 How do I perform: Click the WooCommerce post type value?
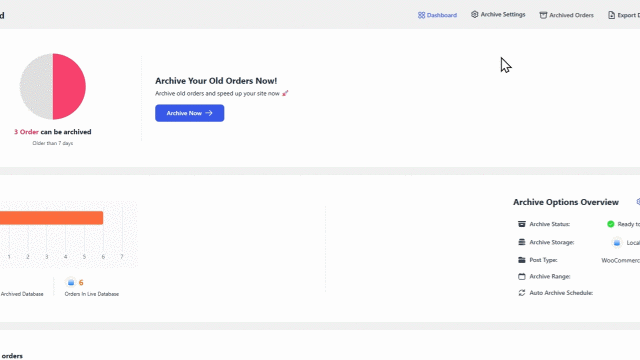(x=620, y=260)
